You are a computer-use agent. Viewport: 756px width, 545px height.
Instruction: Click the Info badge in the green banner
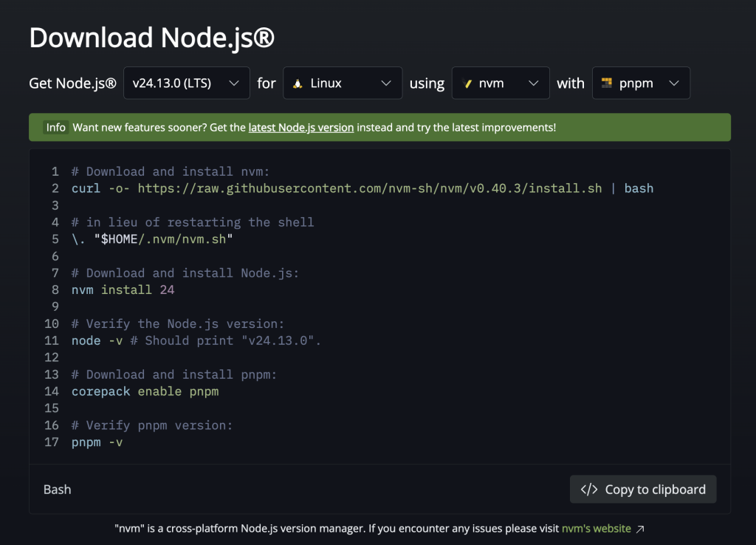(56, 127)
